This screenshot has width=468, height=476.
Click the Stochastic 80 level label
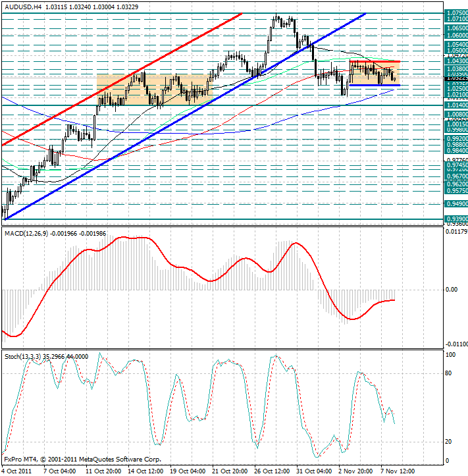[x=448, y=373]
